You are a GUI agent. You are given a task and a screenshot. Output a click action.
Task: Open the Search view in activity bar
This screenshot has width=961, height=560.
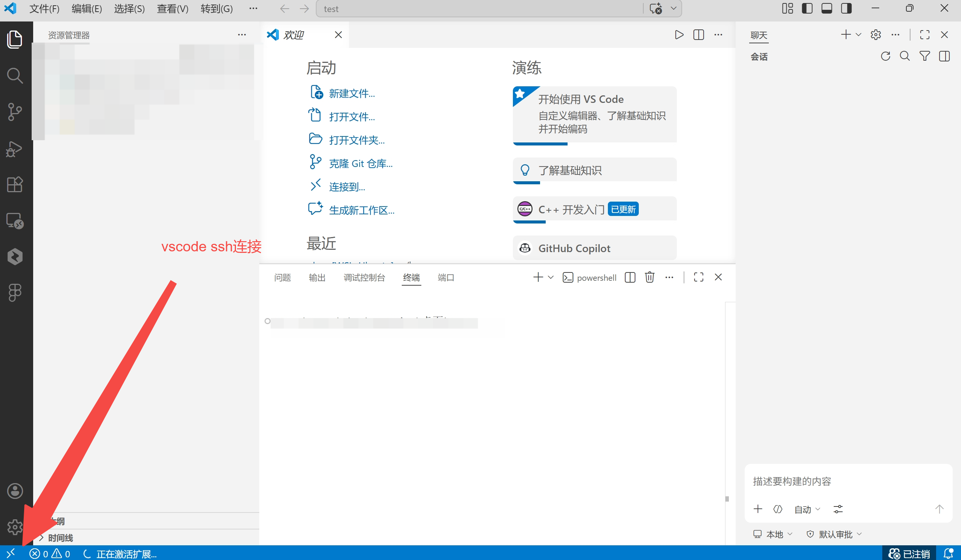[x=15, y=75]
